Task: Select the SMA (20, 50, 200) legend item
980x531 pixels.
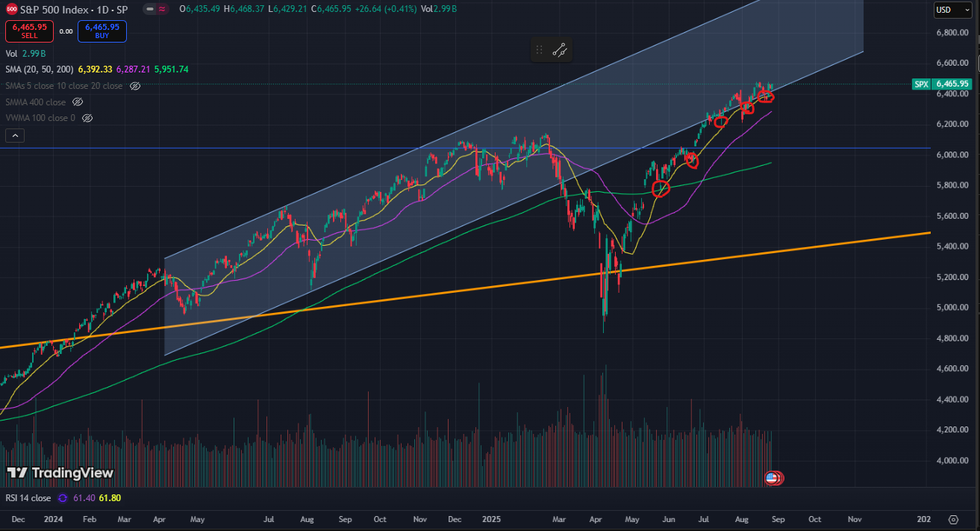Action: [39, 69]
